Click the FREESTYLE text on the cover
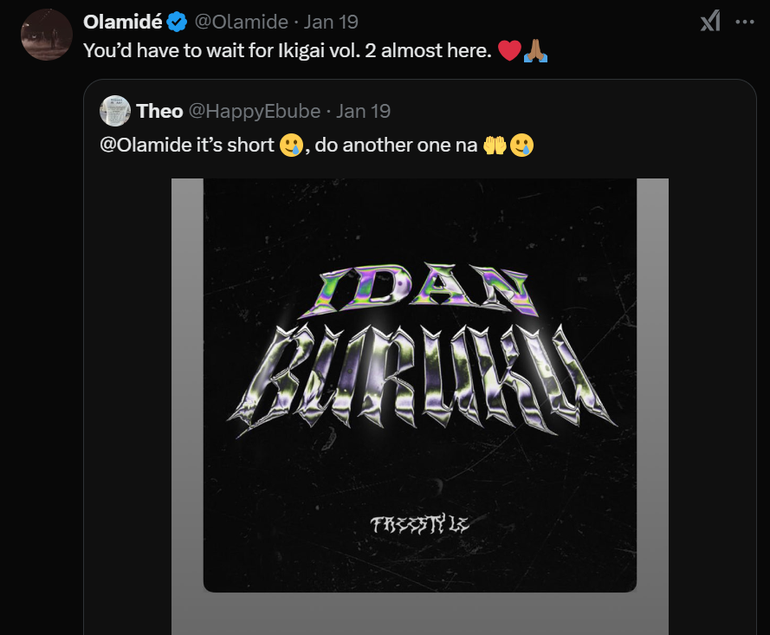 (419, 523)
